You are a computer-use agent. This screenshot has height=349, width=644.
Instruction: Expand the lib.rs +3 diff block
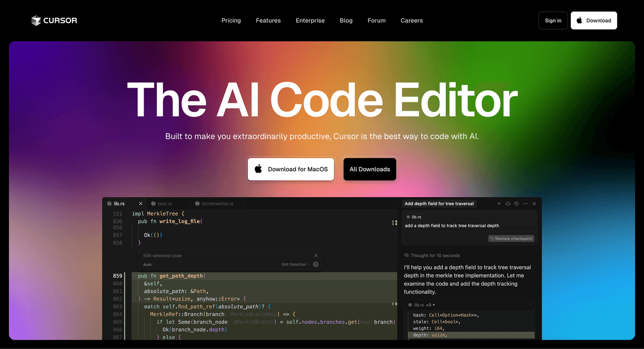[x=530, y=305]
